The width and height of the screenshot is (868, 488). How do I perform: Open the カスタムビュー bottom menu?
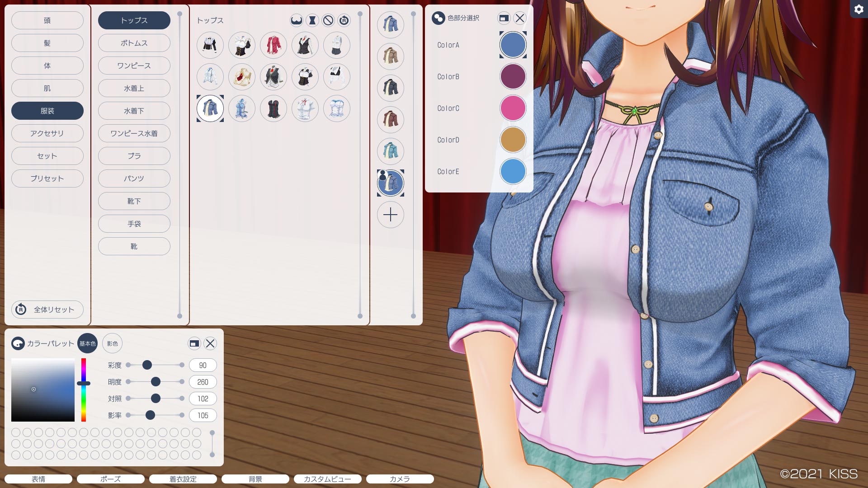[x=328, y=479]
